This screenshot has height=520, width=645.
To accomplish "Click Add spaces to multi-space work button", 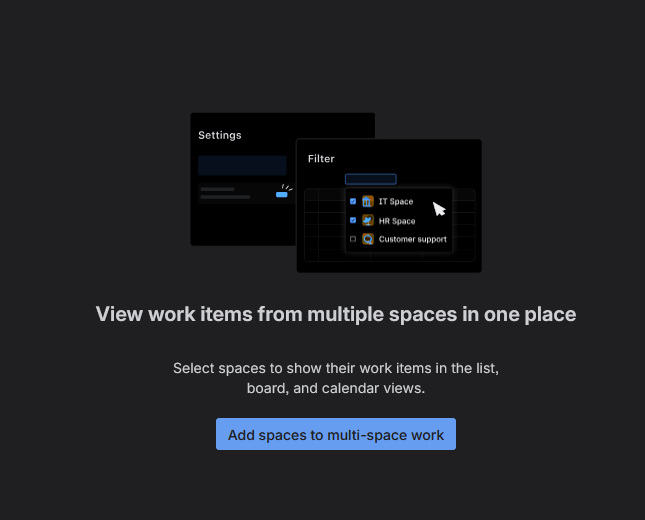I will tap(336, 434).
